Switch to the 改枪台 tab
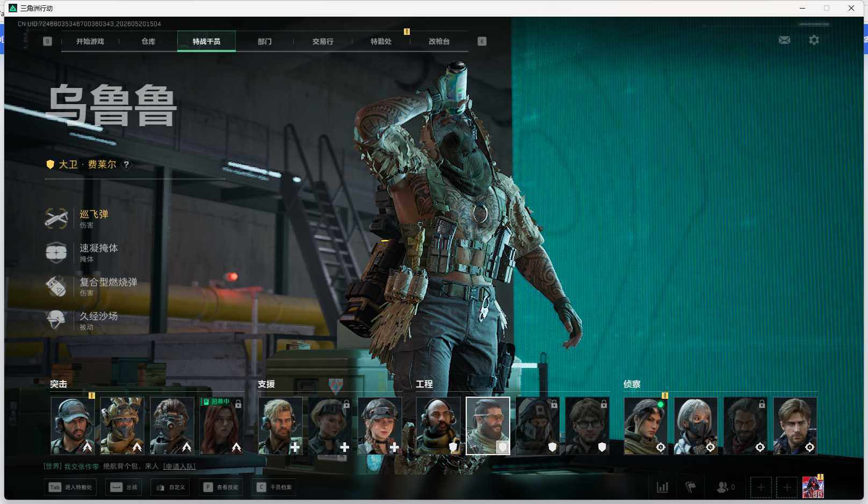Viewport: 868px width, 504px height. pos(439,41)
